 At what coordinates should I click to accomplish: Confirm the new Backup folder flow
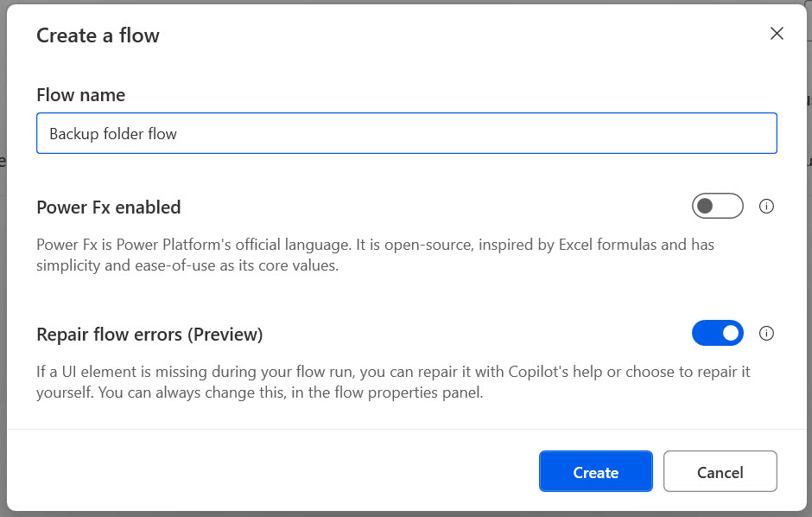click(595, 471)
